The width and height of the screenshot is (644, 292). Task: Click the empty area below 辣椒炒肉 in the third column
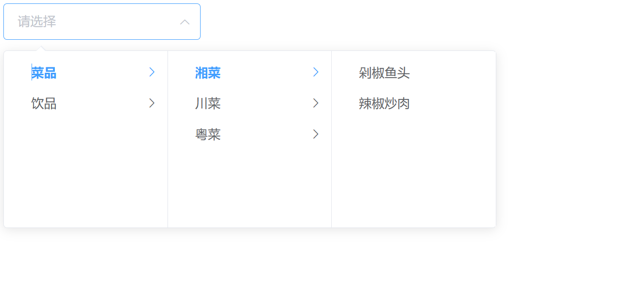[x=414, y=170]
